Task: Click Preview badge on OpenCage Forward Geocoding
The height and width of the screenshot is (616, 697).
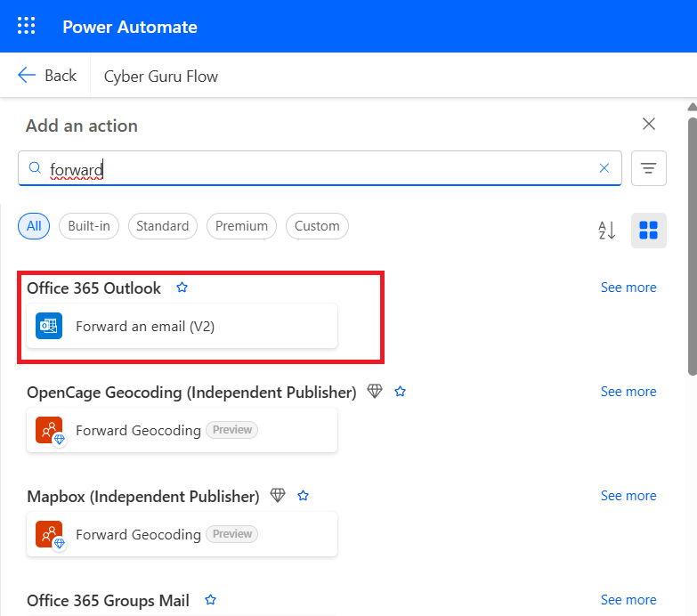Action: [232, 430]
